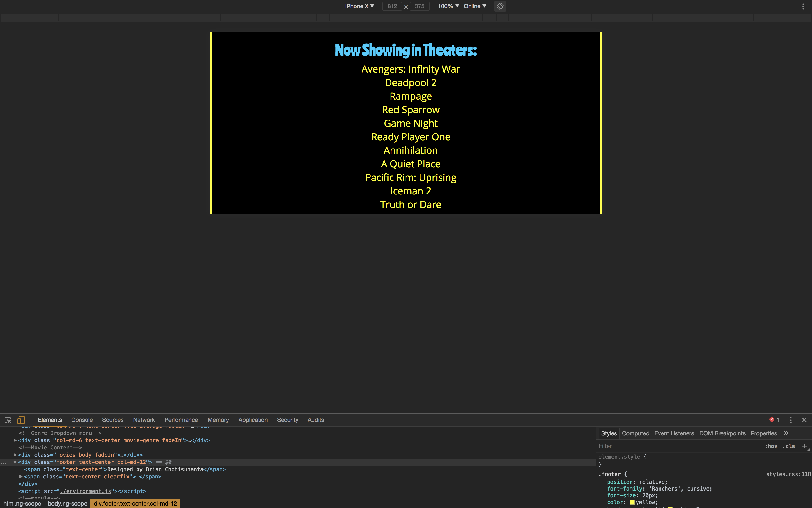Focus the styles Filter input
This screenshot has width=812, height=508.
coord(678,446)
